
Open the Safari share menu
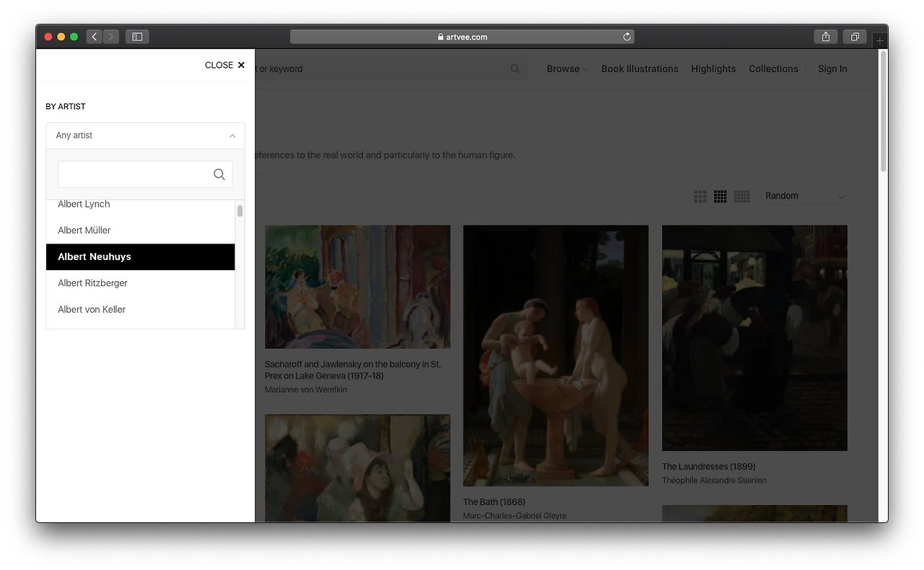[826, 37]
